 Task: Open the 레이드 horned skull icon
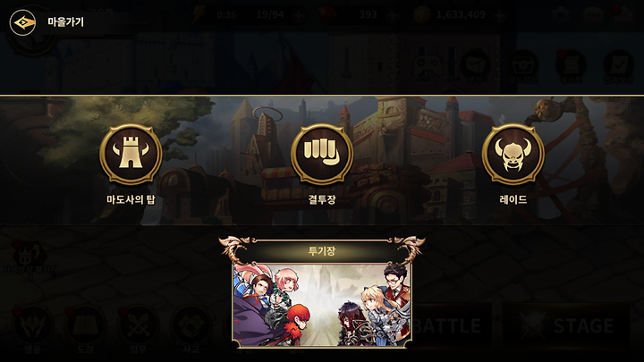pyautogui.click(x=513, y=154)
